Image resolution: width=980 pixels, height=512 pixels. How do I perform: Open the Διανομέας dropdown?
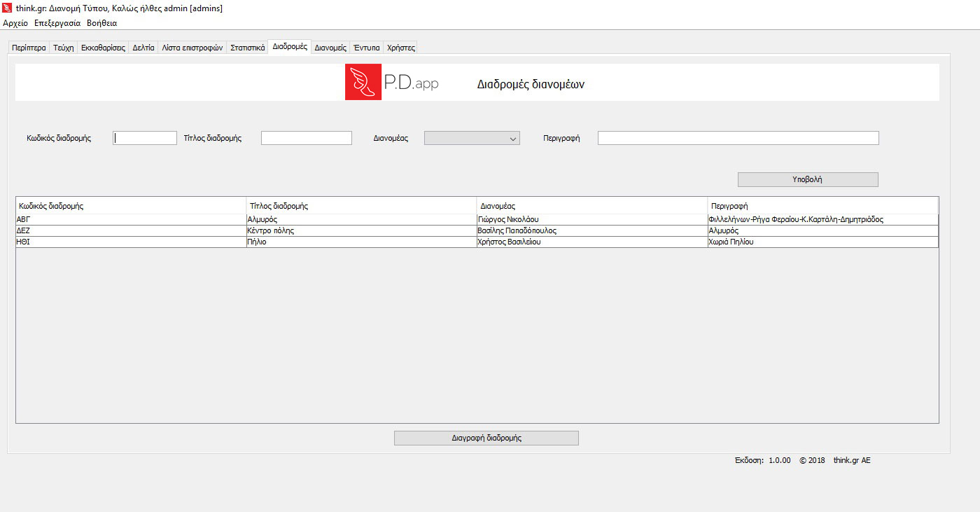pos(472,139)
